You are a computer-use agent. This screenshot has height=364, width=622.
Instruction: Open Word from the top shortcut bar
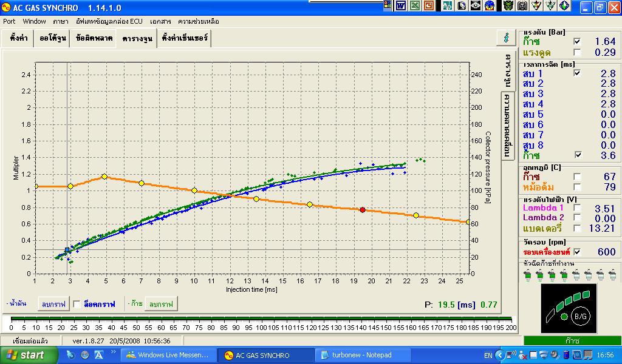pos(401,6)
